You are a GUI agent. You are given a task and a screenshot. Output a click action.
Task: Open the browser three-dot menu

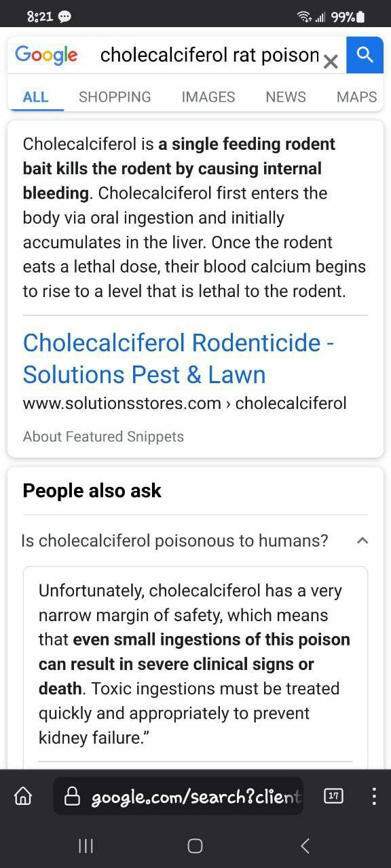point(373,796)
